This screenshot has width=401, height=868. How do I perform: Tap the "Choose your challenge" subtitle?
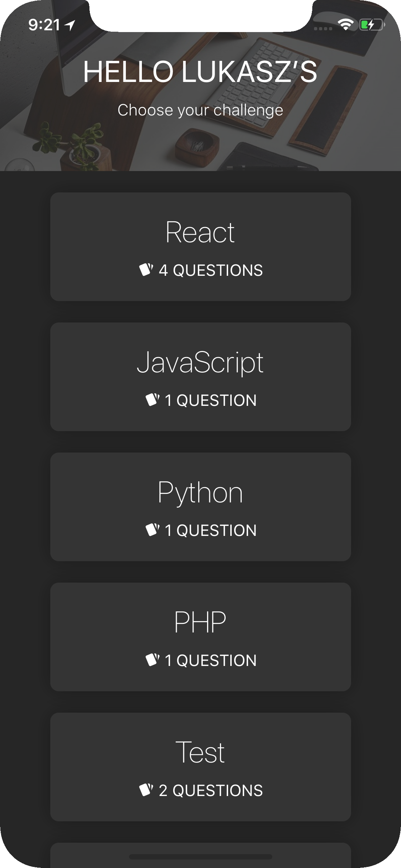[200, 110]
